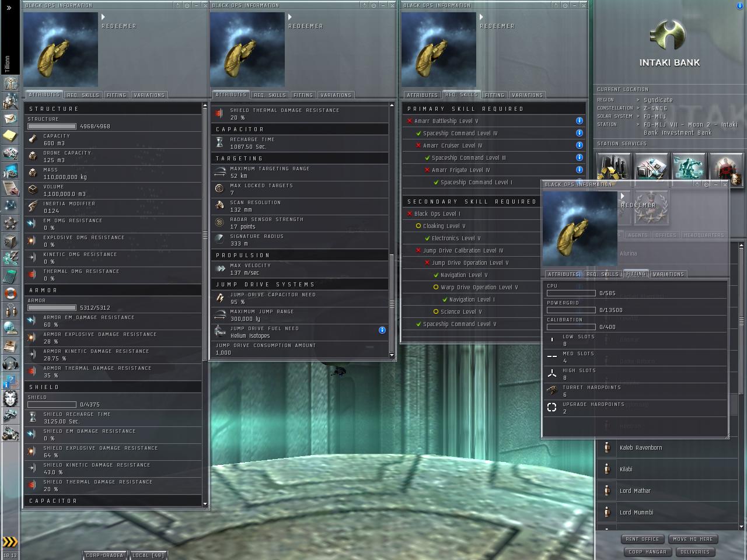Click the Syndicate region name
This screenshot has width=747, height=560.
(x=658, y=100)
